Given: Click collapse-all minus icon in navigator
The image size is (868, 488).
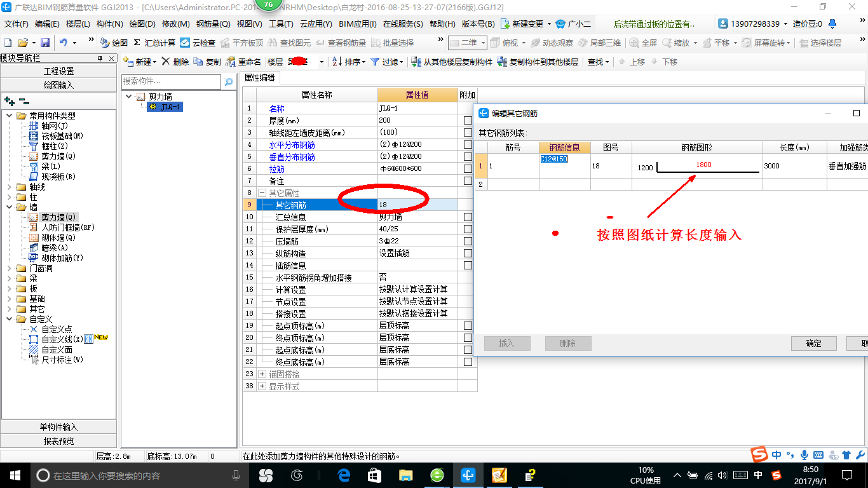Looking at the screenshot, I should pyautogui.click(x=24, y=101).
